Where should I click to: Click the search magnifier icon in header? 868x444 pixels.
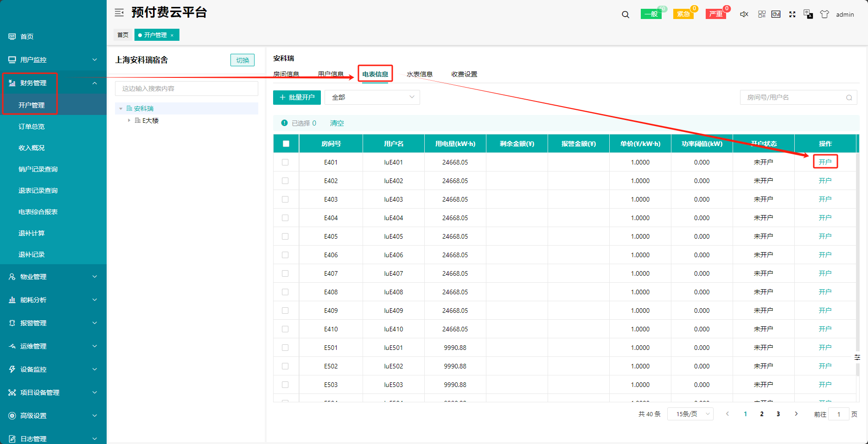[625, 14]
